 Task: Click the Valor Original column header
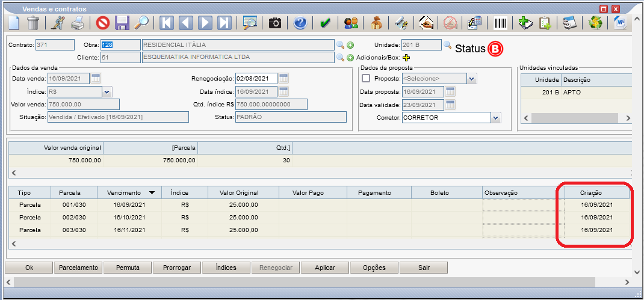tap(243, 192)
